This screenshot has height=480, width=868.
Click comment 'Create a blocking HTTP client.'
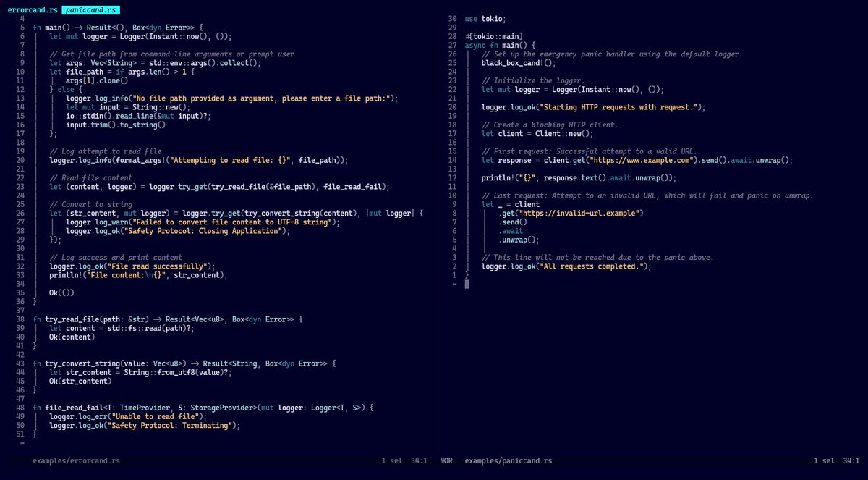tap(550, 125)
